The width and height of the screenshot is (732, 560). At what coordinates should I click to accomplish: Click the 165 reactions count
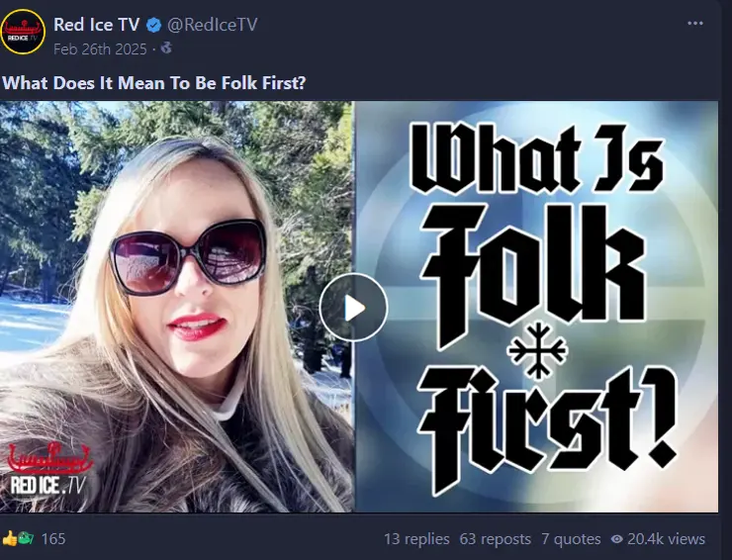[53, 539]
